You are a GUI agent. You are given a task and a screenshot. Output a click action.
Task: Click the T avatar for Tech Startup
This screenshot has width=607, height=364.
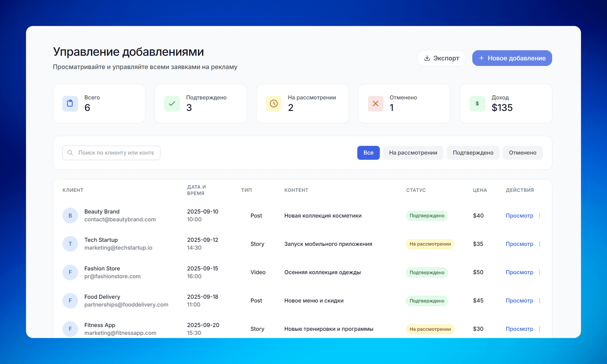[x=70, y=244]
